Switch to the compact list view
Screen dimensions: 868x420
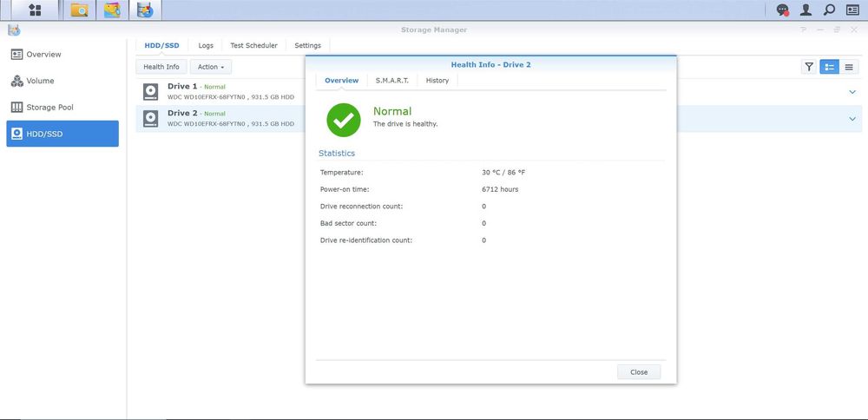pyautogui.click(x=849, y=67)
